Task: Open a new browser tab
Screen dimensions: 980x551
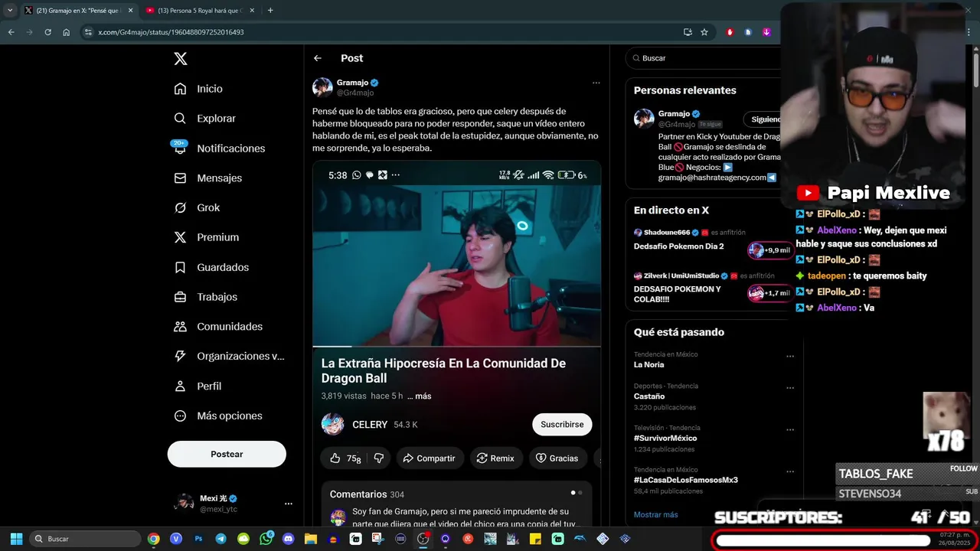Action: (270, 11)
